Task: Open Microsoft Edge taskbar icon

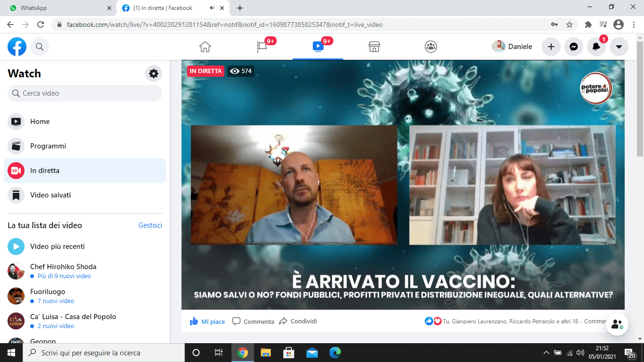Action: [x=335, y=353]
